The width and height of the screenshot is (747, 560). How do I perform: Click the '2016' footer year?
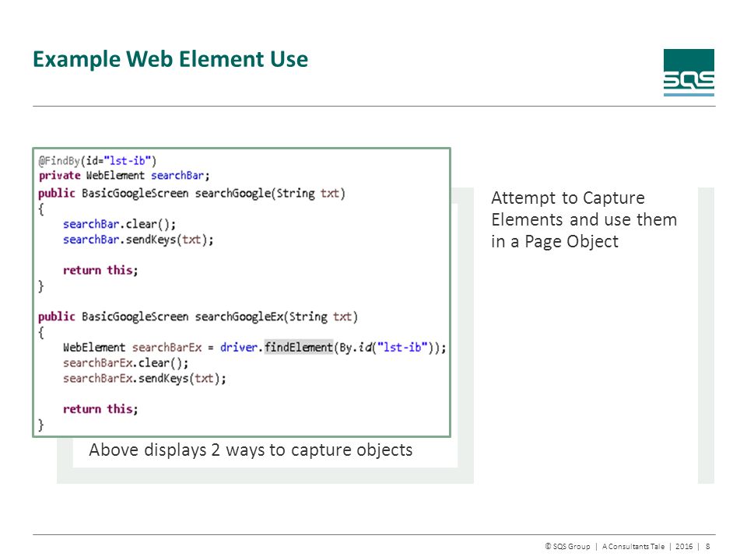684,546
